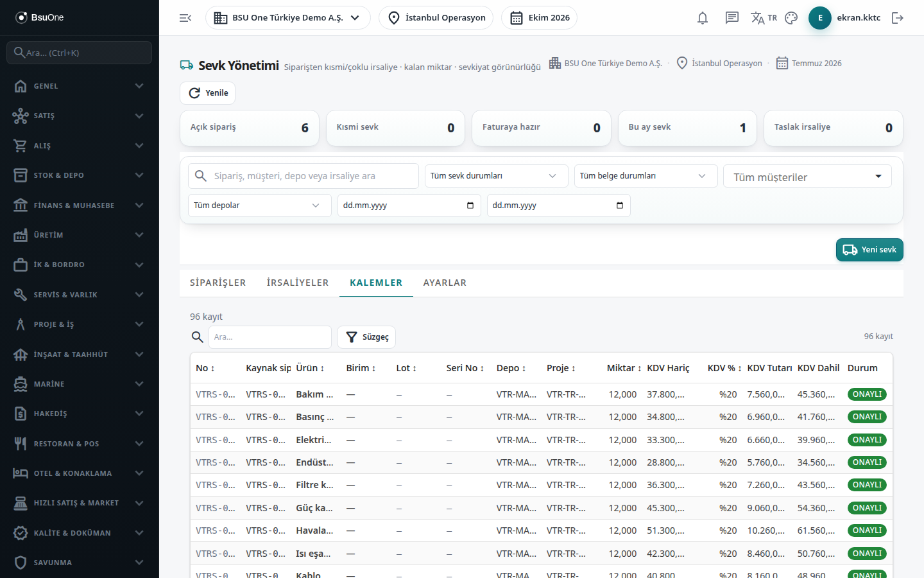The width and height of the screenshot is (924, 578).
Task: Open Tüm sevk durumları dropdown
Action: [496, 176]
